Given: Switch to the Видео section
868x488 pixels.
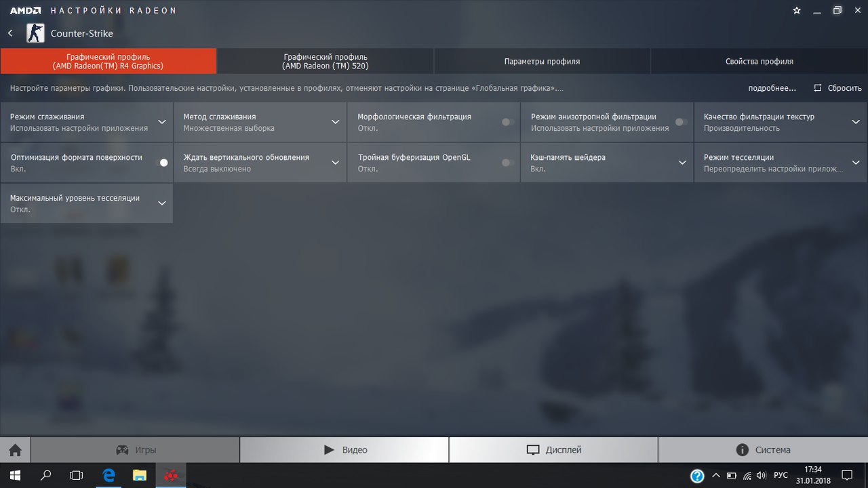Looking at the screenshot, I should (344, 450).
